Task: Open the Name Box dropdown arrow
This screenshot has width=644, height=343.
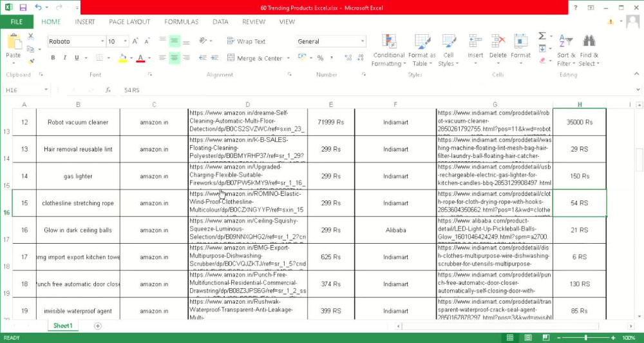Action: click(46, 90)
